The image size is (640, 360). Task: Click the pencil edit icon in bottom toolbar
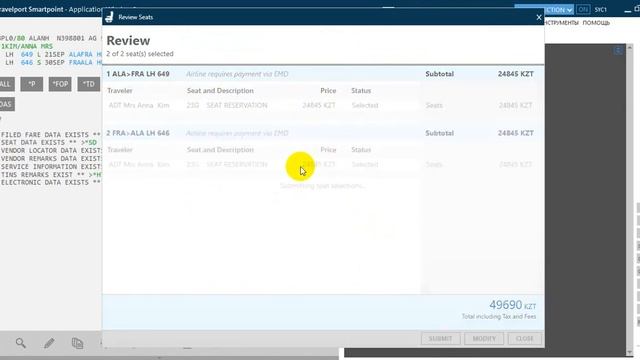(x=49, y=343)
